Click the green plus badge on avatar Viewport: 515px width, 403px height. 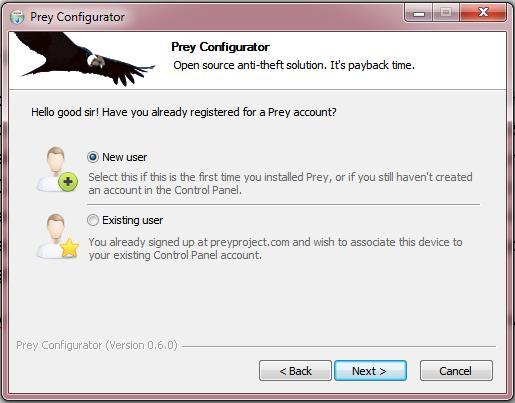tap(68, 182)
